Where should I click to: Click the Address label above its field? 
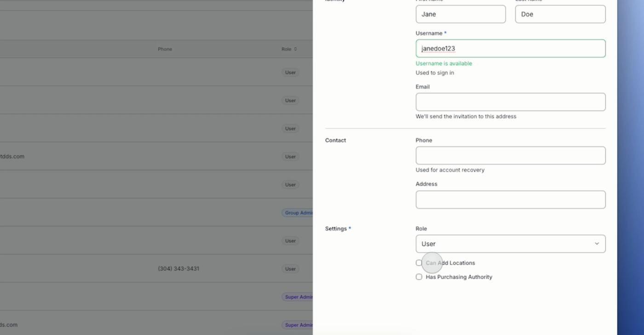[426, 184]
